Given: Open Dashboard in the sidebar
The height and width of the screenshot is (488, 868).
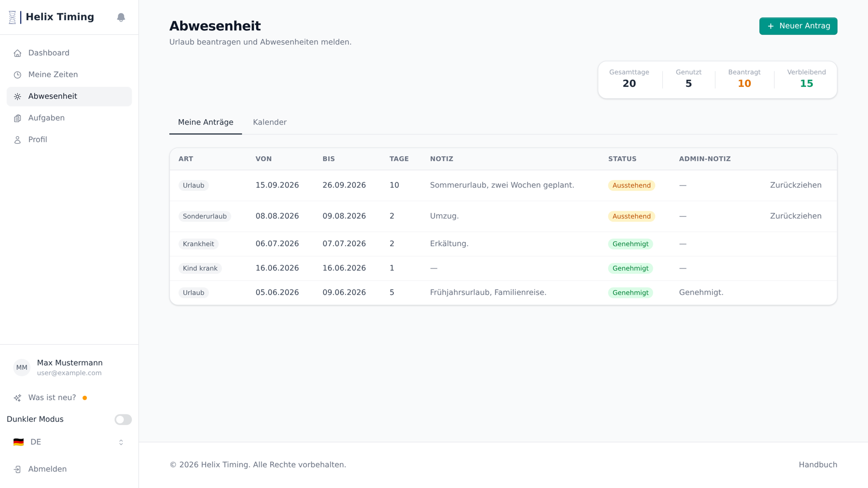Looking at the screenshot, I should (69, 53).
